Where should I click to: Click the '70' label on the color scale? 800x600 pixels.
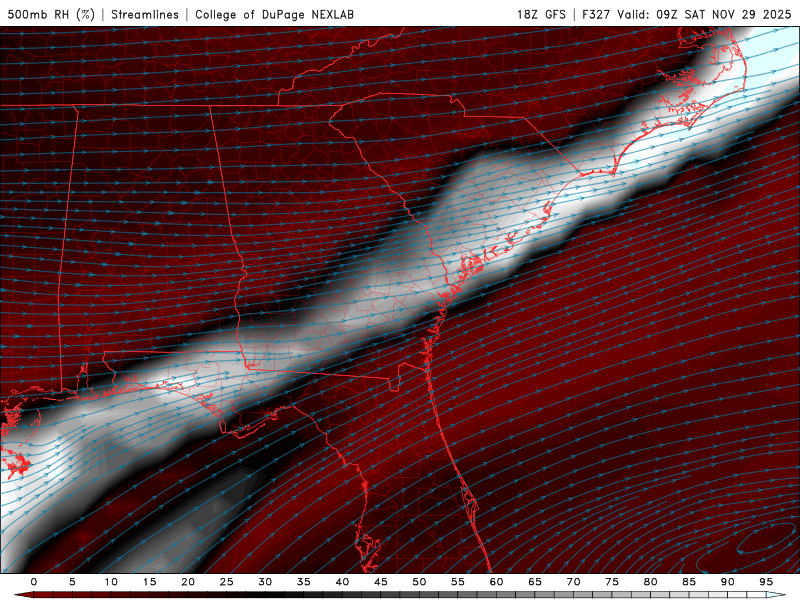(x=573, y=582)
